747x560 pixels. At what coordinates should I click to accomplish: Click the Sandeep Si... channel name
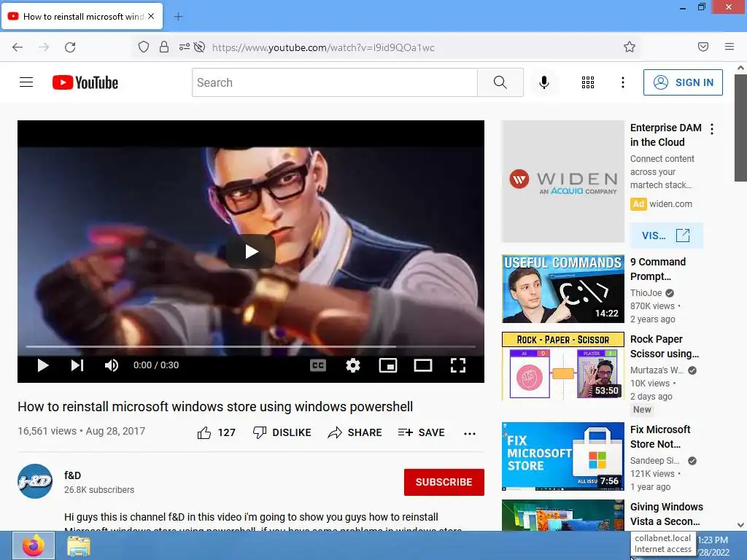pos(654,461)
